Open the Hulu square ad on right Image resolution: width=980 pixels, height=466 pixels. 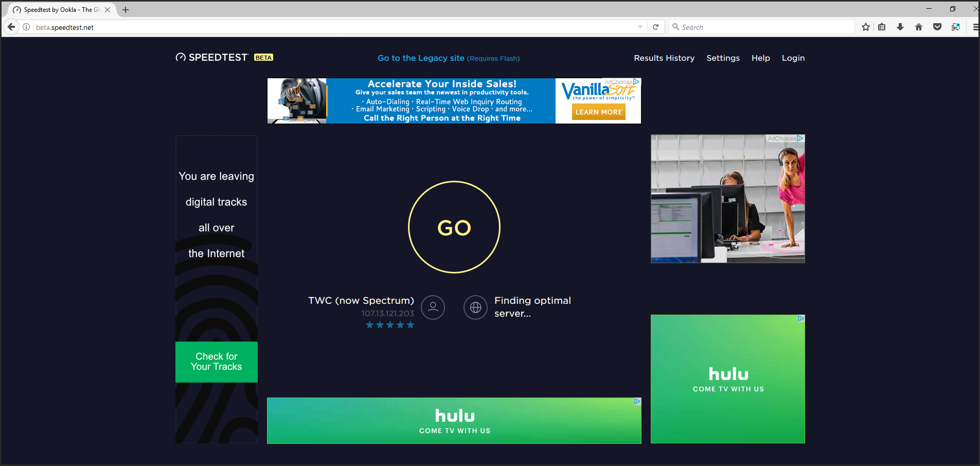[727, 379]
